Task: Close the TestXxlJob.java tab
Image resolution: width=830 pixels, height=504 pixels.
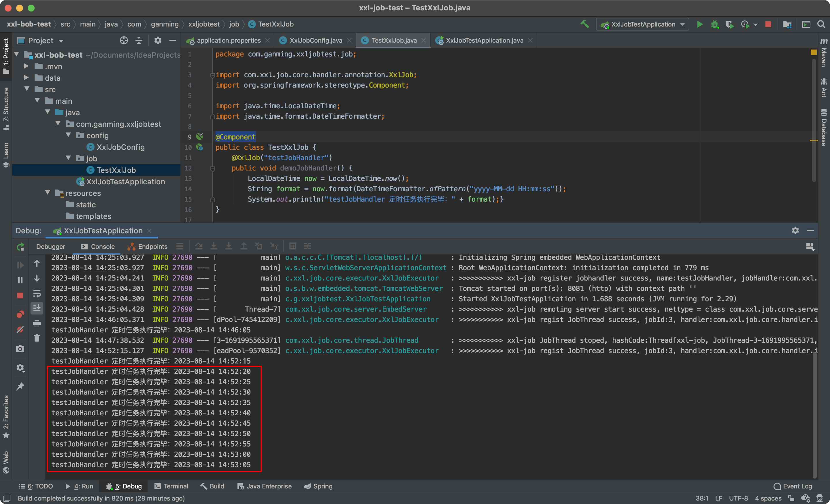Action: pyautogui.click(x=423, y=40)
